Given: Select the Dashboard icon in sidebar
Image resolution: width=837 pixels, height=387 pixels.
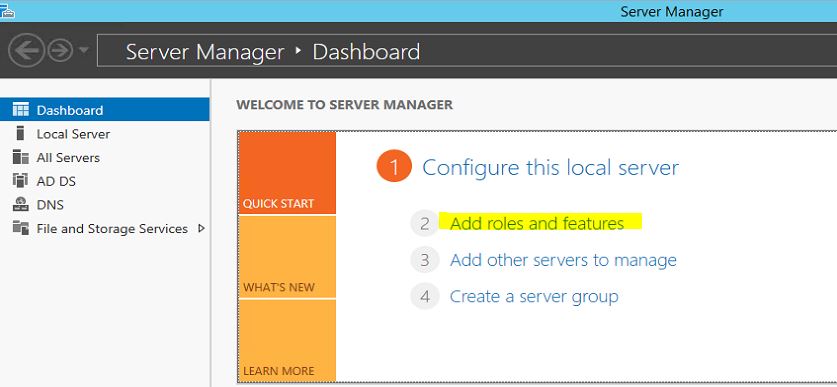Looking at the screenshot, I should [20, 110].
